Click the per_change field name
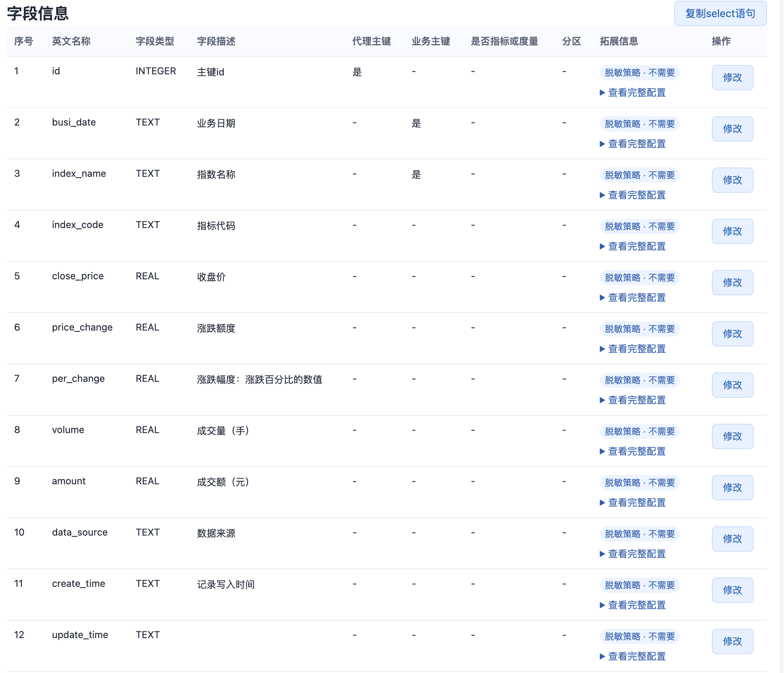The width and height of the screenshot is (784, 673). (78, 378)
